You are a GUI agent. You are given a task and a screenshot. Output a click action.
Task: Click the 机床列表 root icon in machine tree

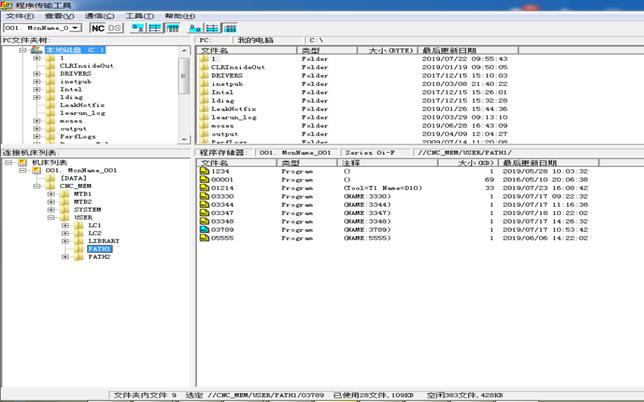tap(22, 163)
